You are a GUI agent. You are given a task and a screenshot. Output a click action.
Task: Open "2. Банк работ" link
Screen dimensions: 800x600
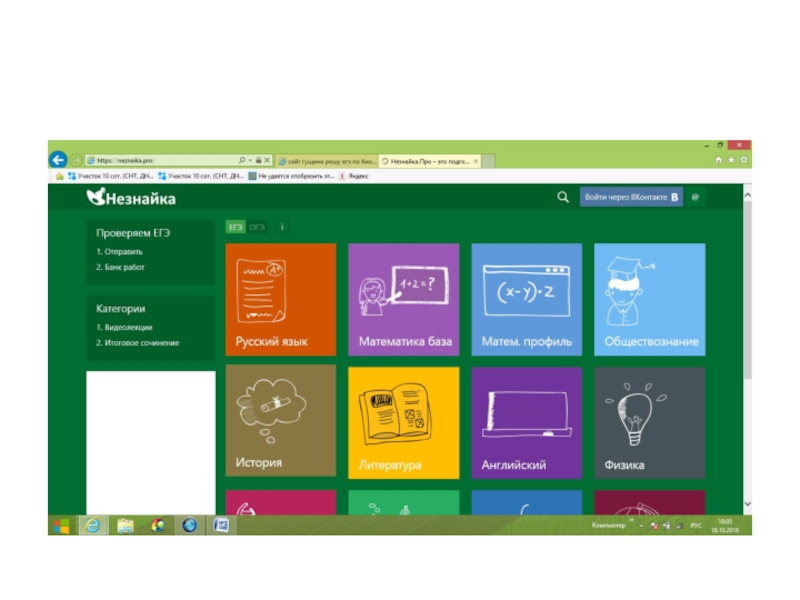point(120,267)
